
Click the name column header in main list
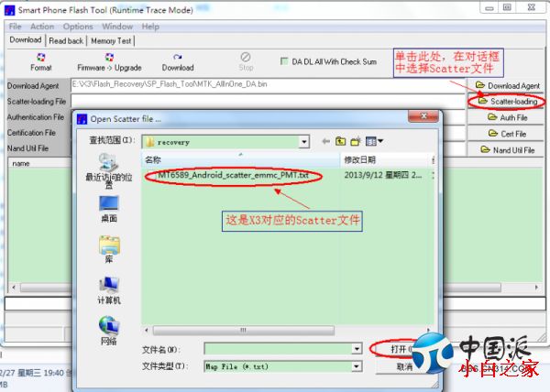(38, 163)
